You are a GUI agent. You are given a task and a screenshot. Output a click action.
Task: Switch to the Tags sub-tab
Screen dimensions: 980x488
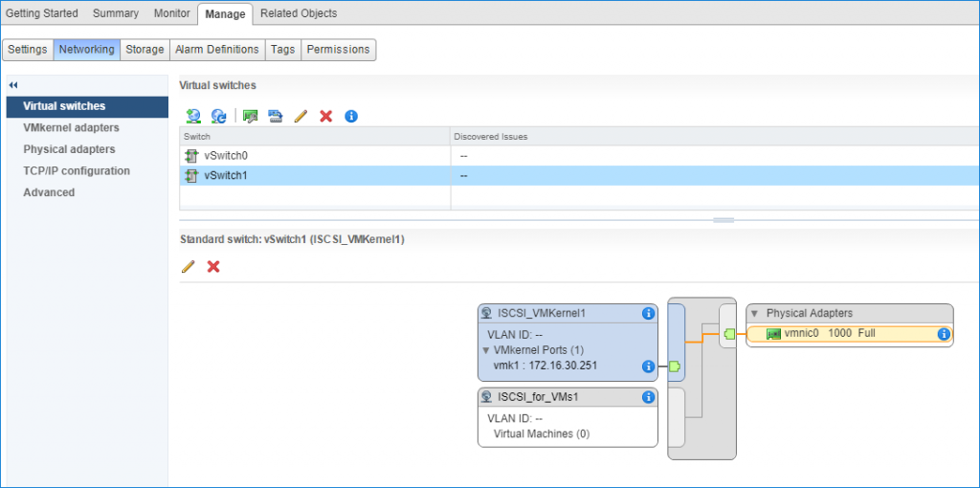click(x=283, y=50)
